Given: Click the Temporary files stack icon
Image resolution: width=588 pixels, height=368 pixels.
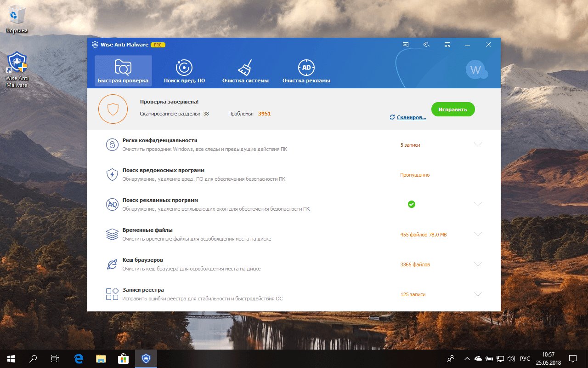Looking at the screenshot, I should click(112, 234).
